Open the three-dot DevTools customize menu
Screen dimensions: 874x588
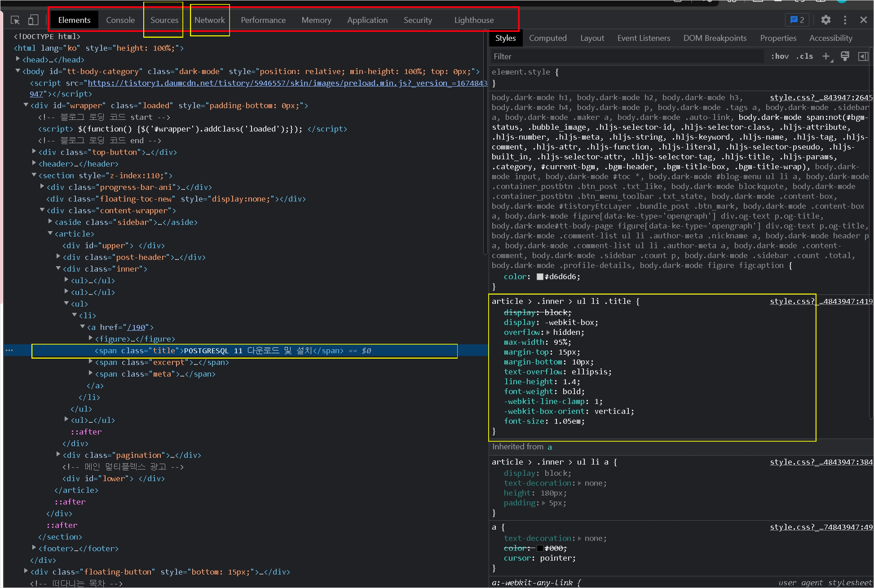(845, 20)
